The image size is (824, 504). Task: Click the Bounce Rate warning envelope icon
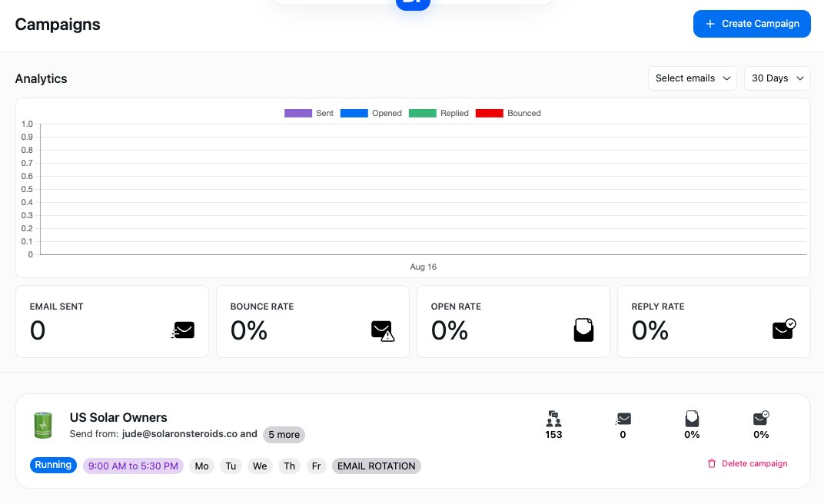[383, 330]
